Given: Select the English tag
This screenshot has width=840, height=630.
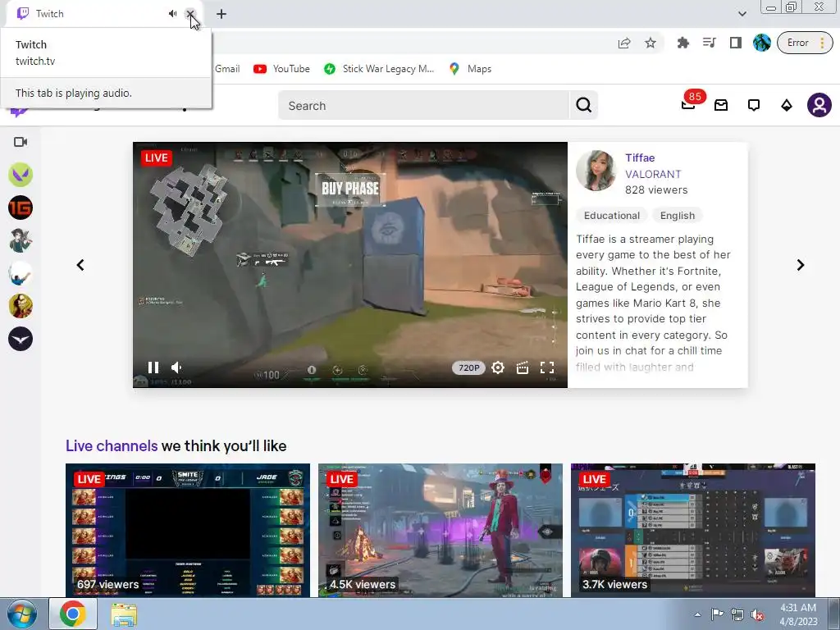Looking at the screenshot, I should pos(677,216).
